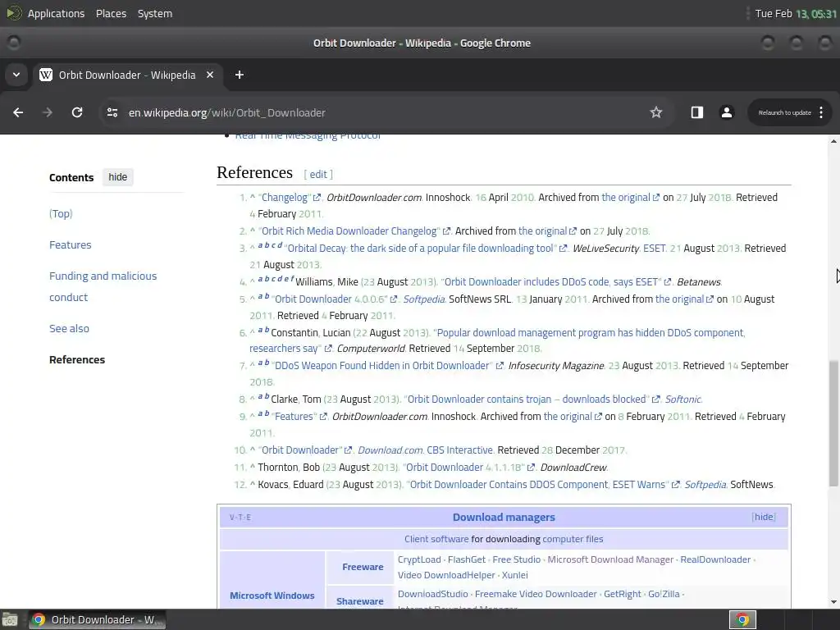840x630 pixels.
Task: Jump to citation 'a' of reference 4
Action: click(x=260, y=279)
